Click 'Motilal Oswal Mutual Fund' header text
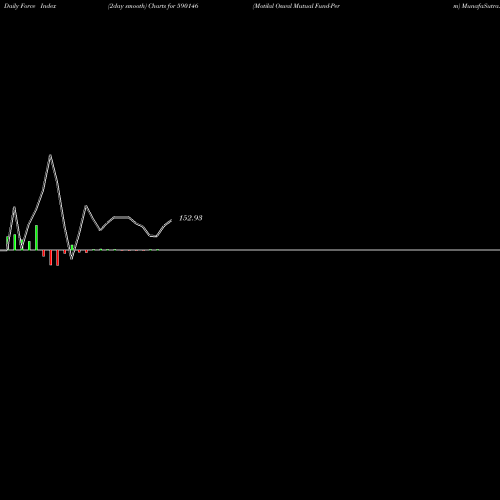Screen dimensions: 500x500 291,6
